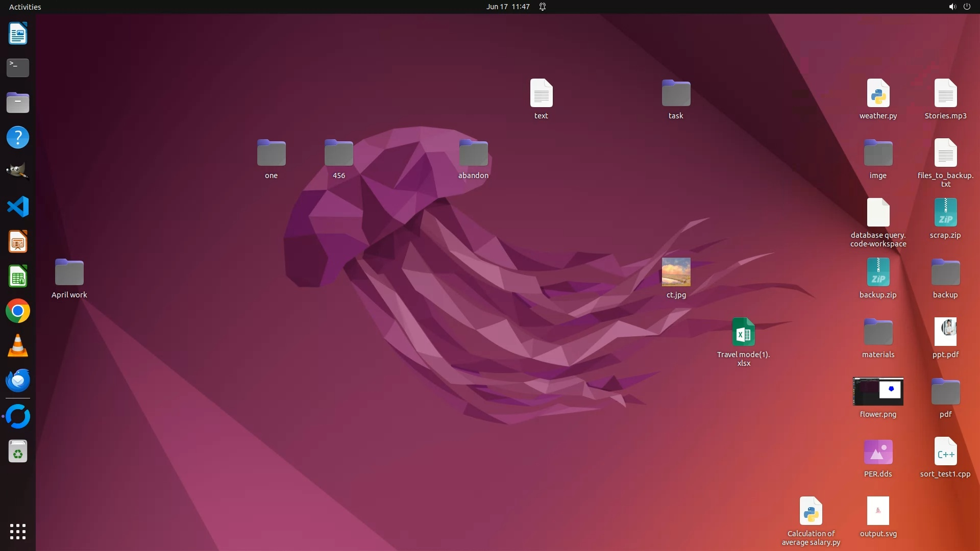Open Thunderbird mail client

click(18, 381)
